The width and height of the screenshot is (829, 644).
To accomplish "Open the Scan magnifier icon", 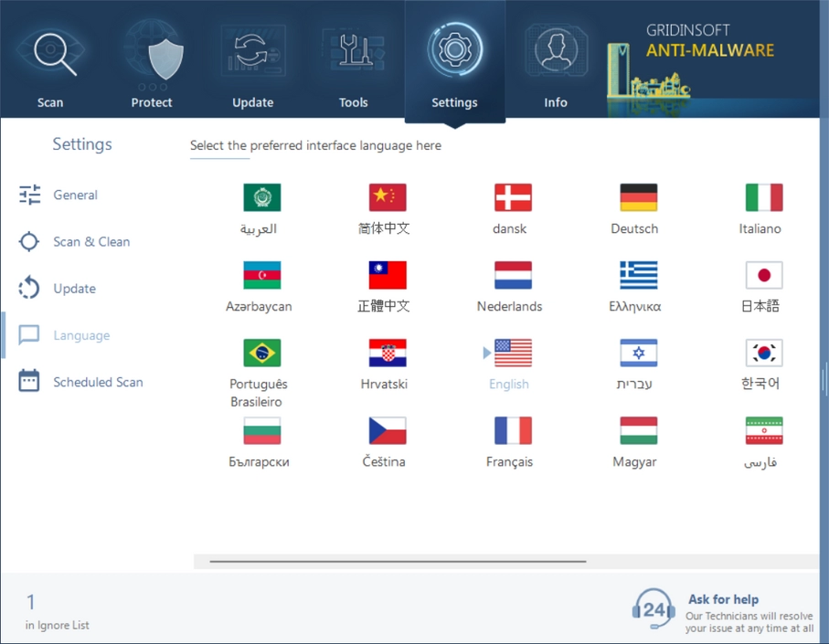I will click(50, 53).
